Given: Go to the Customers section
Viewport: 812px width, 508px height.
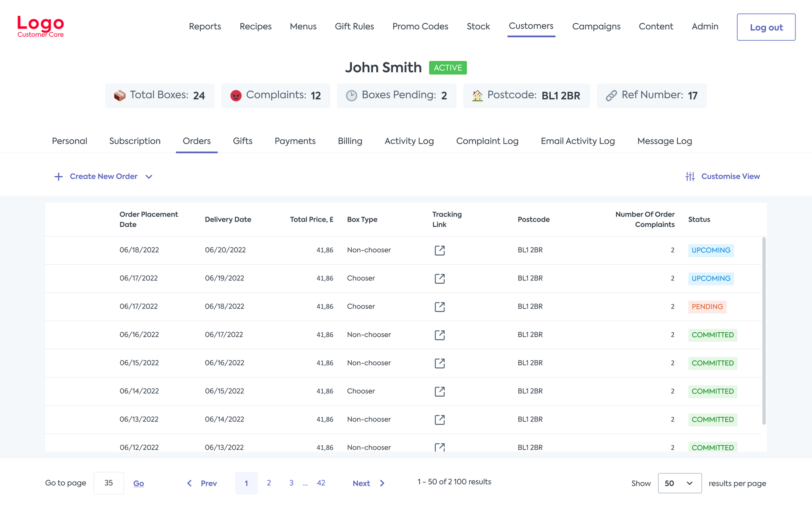Looking at the screenshot, I should [x=531, y=26].
